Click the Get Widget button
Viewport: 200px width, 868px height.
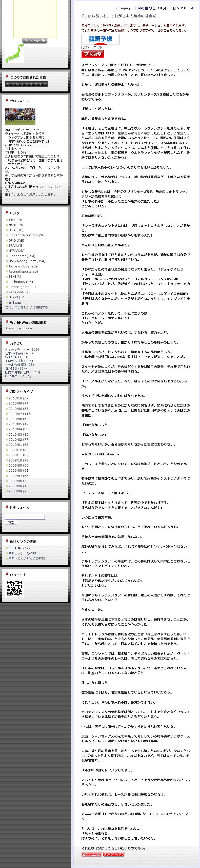[35, 41]
